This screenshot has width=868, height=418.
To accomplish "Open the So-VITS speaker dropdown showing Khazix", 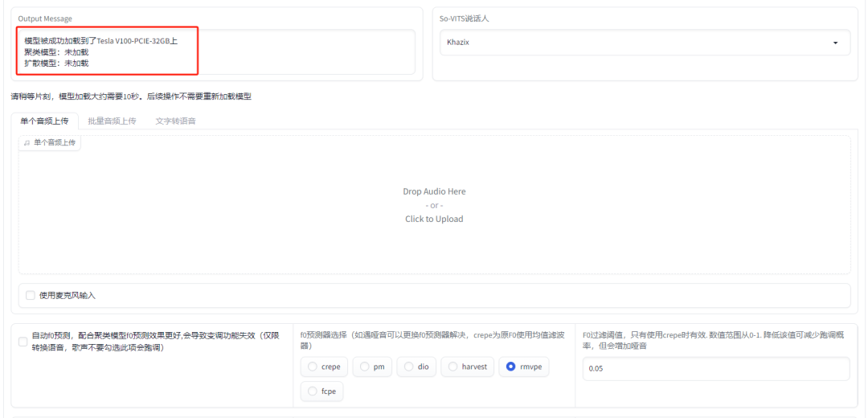I will coord(645,43).
